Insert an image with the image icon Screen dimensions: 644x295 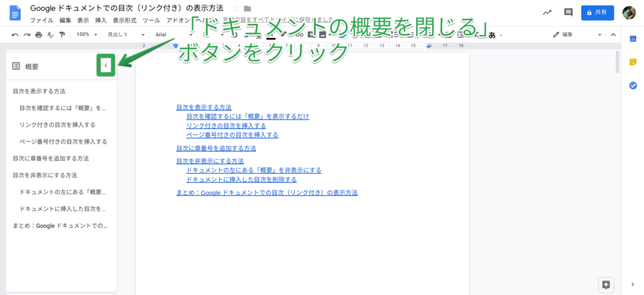click(323, 35)
